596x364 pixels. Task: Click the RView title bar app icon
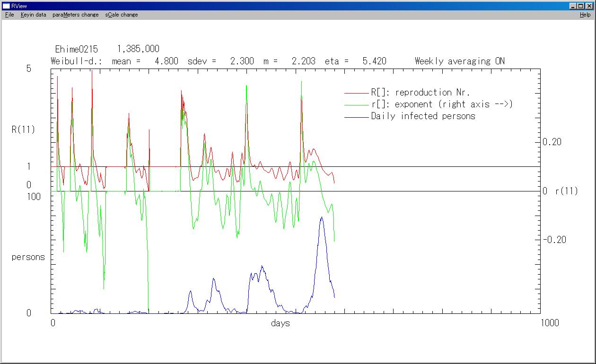(6, 6)
